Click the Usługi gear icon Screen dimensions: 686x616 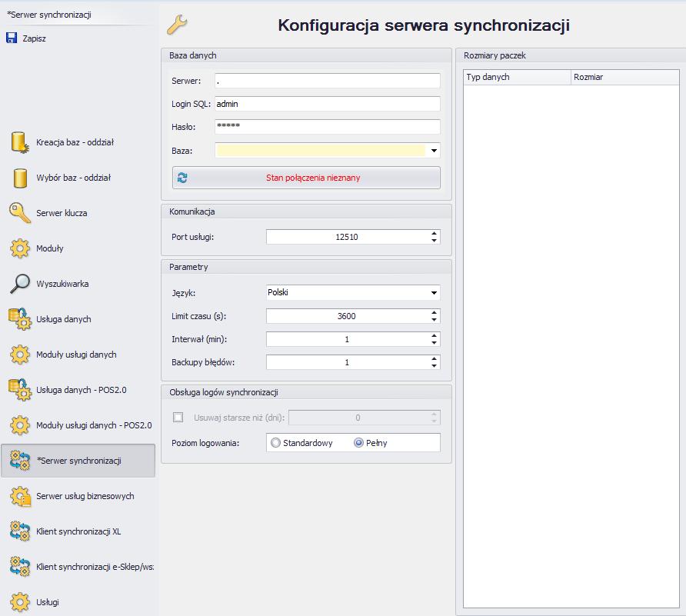(20, 602)
